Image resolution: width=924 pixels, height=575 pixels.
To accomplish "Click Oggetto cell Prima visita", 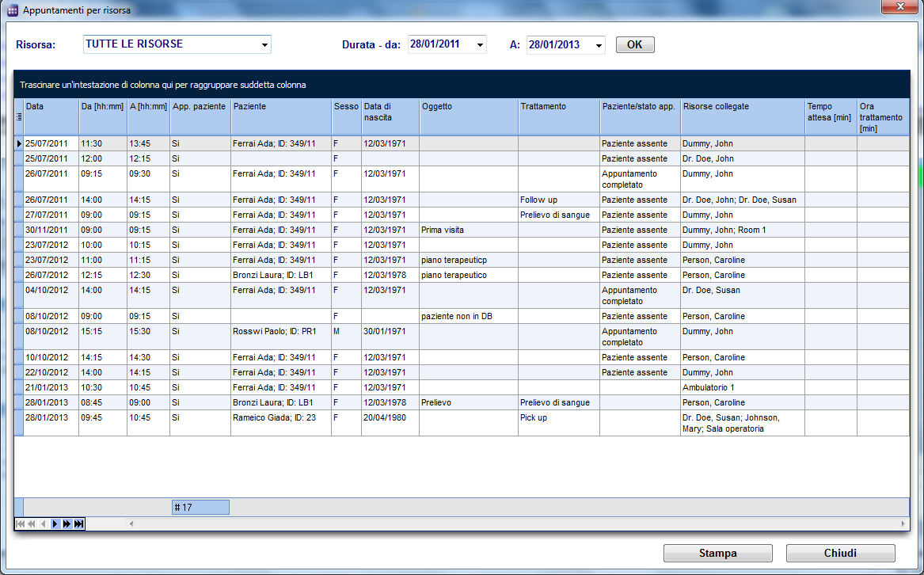I will click(x=469, y=230).
